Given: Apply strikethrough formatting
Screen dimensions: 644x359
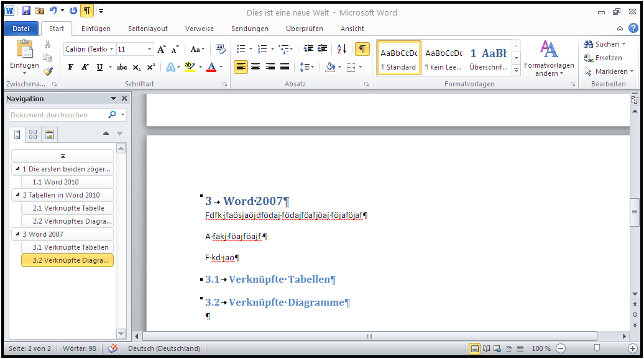Looking at the screenshot, I should coord(122,67).
